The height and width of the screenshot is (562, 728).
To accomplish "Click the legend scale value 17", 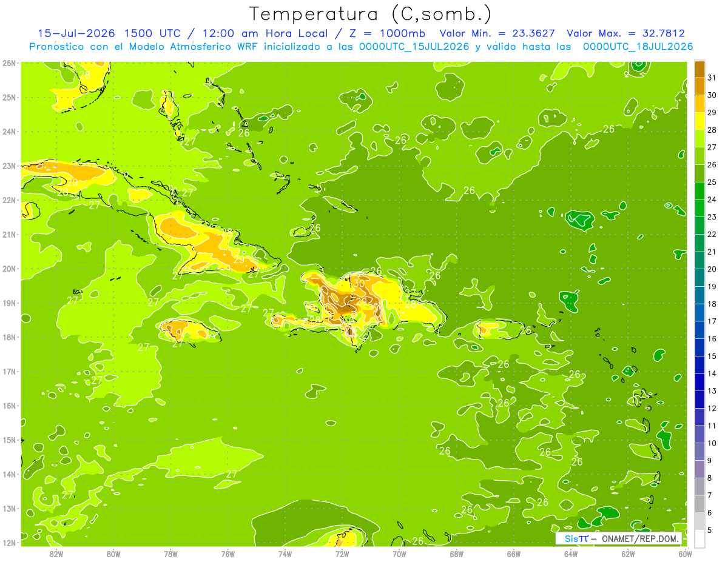I will click(x=712, y=321).
